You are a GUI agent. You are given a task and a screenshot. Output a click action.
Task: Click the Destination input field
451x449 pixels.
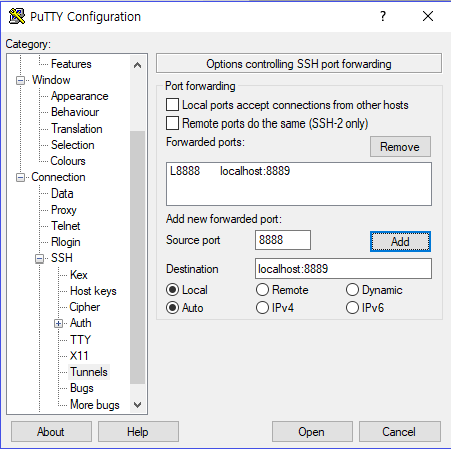pos(343,269)
